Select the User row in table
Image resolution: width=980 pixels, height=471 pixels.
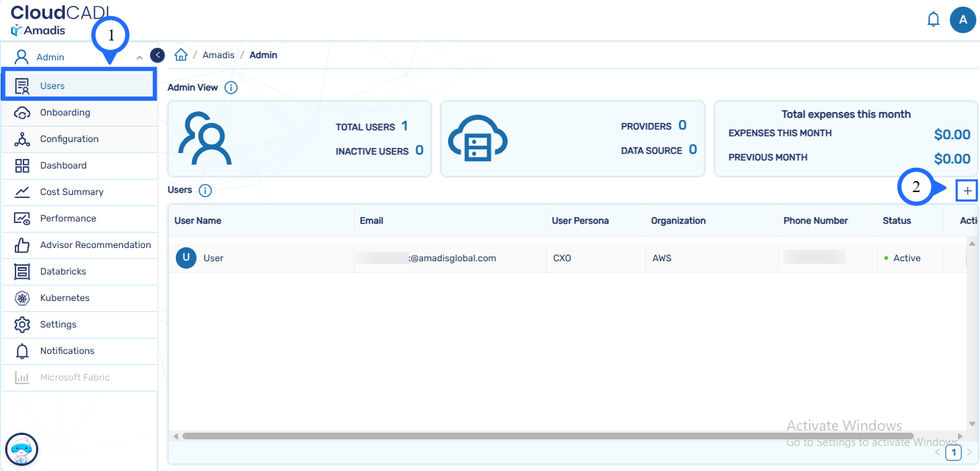coord(213,258)
